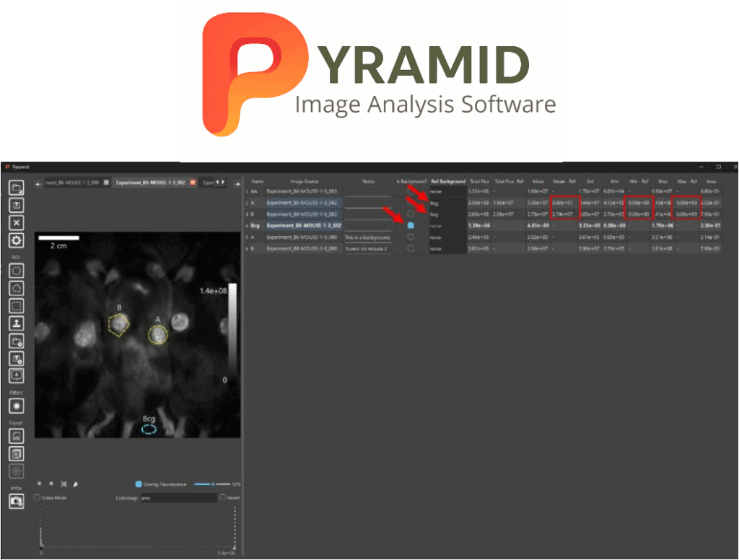Click the Image Source cell ending in 3_003

[302, 191]
